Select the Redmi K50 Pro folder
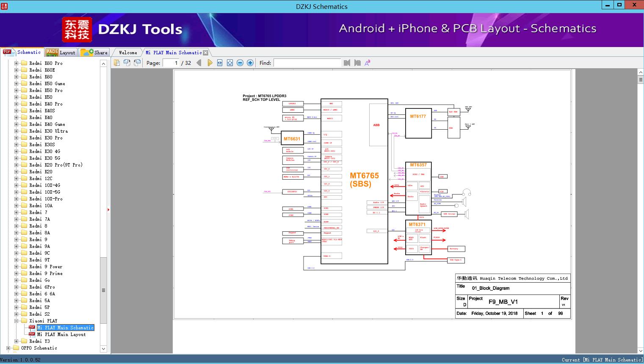Viewport: 644px width, 364px height. tap(46, 90)
